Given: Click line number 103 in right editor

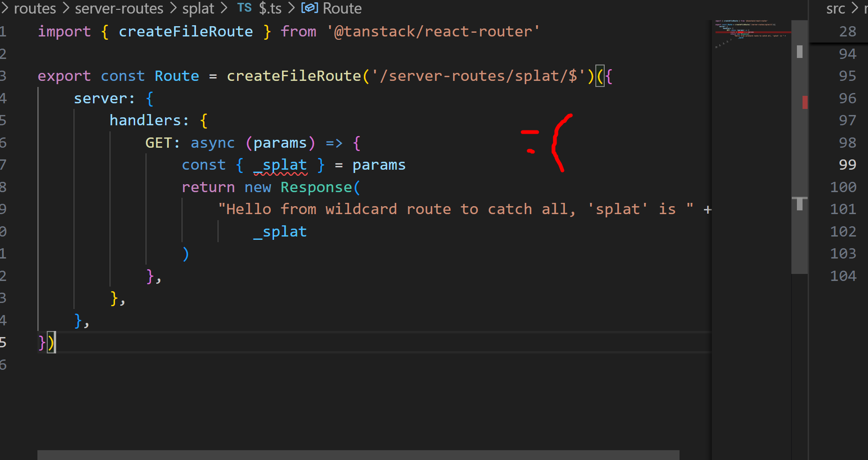Looking at the screenshot, I should pos(843,253).
